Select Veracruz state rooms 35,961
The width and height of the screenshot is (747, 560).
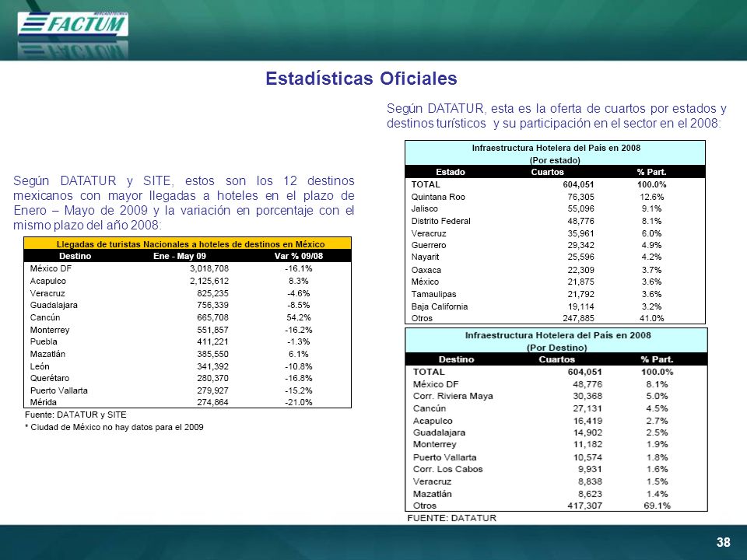(x=580, y=233)
